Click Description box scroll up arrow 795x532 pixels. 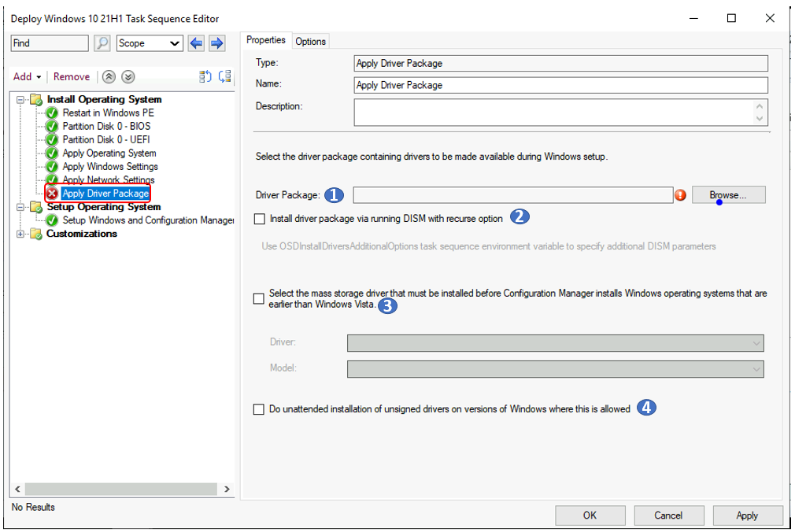click(x=759, y=106)
